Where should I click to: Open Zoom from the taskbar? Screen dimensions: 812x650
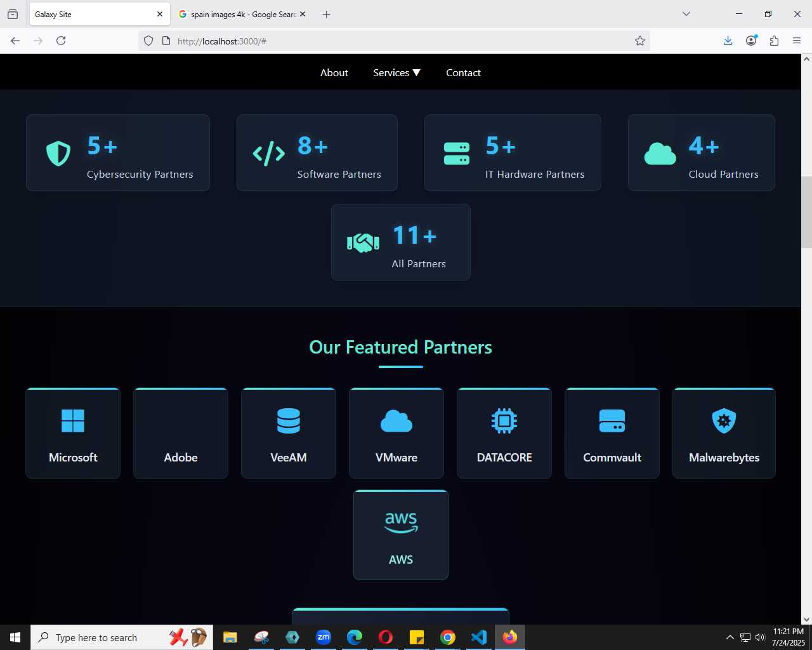tap(324, 637)
